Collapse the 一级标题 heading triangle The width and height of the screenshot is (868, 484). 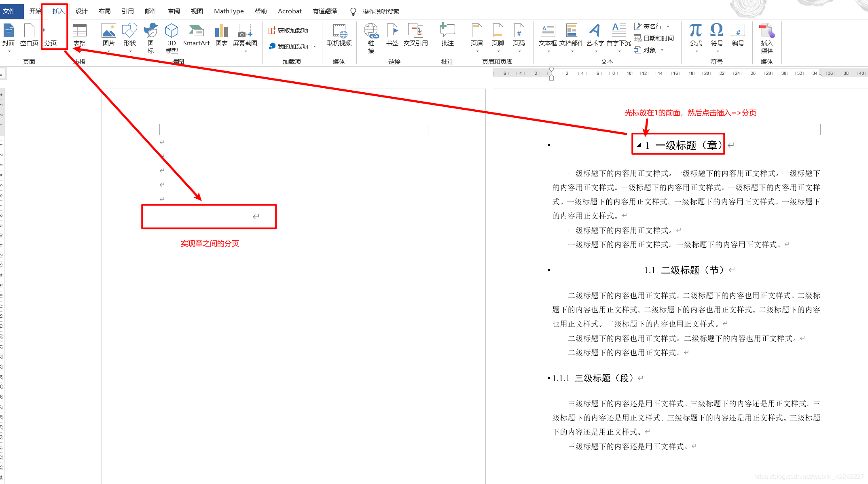point(639,145)
